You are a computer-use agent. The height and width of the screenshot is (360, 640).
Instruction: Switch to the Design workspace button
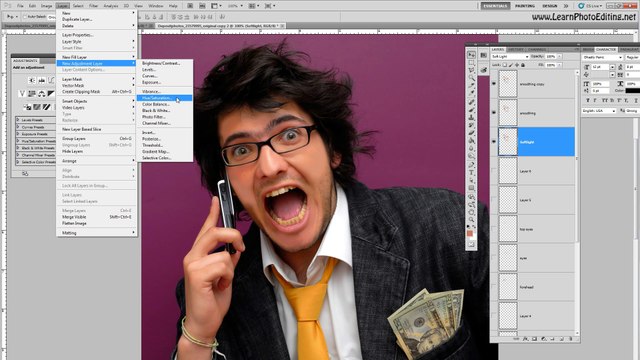tap(549, 6)
